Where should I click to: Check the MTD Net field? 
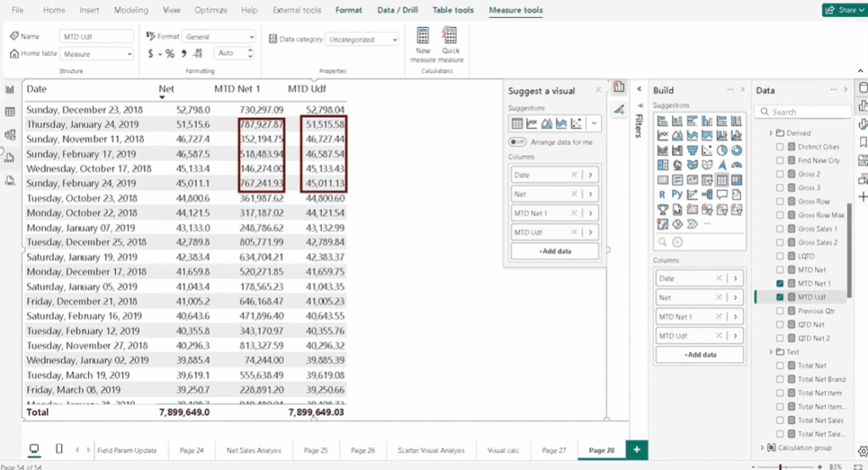pyautogui.click(x=780, y=270)
